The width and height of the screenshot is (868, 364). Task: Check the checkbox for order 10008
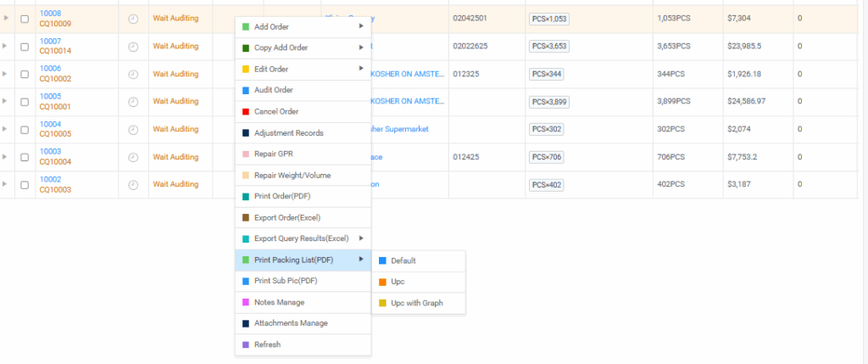25,19
